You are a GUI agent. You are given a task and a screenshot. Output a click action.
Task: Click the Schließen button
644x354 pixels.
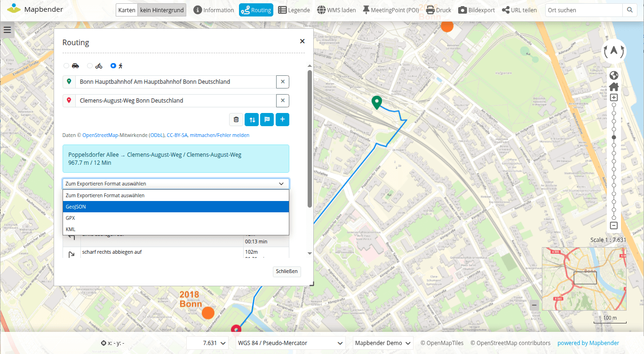click(286, 272)
